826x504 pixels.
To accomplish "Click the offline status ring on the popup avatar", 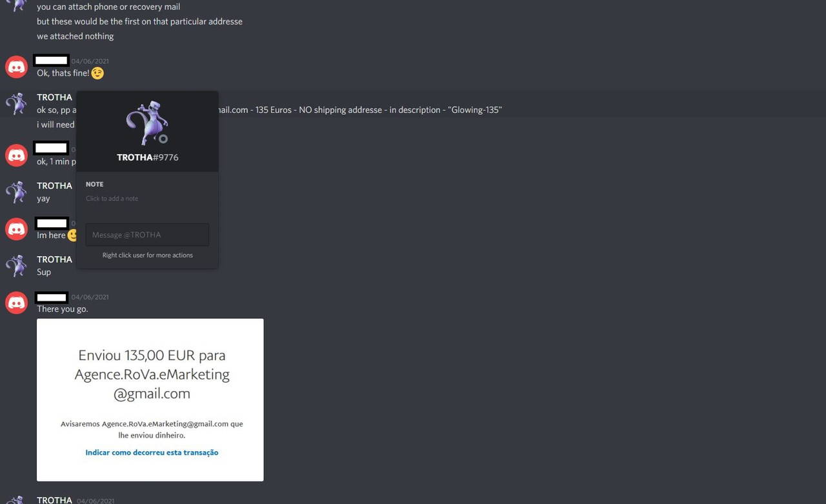I will 163,139.
